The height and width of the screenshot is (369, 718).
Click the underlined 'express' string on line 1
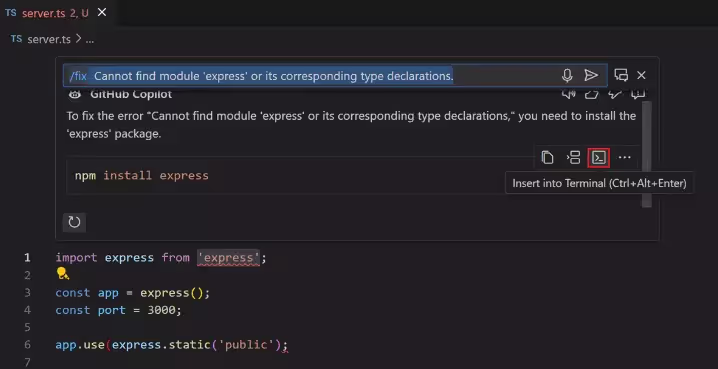(228, 258)
